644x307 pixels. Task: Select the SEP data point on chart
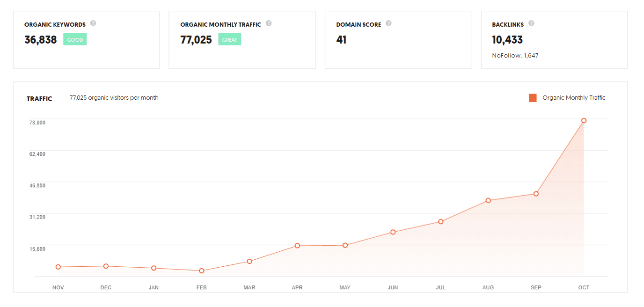coord(536,194)
